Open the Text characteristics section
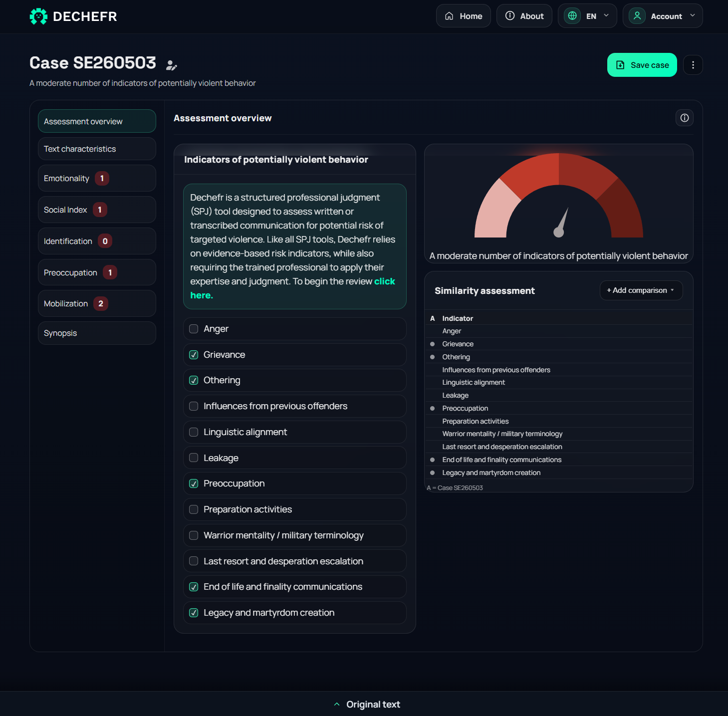 97,149
